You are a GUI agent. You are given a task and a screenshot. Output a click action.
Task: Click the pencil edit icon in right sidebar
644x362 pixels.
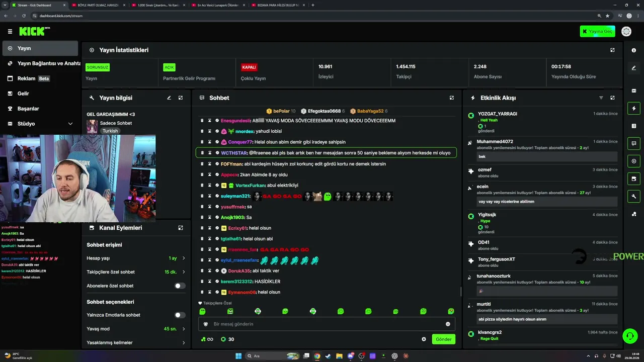634,68
